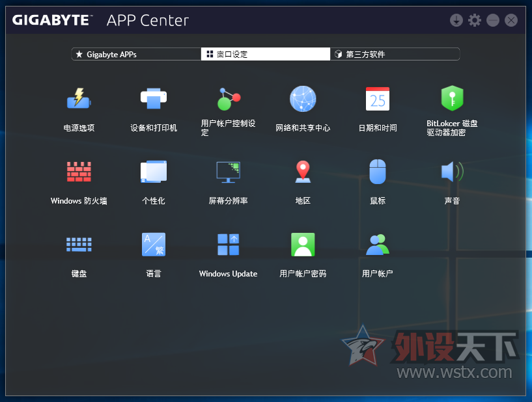This screenshot has height=402, width=532.
Task: Click the 日期和时间 label text
Action: point(378,128)
